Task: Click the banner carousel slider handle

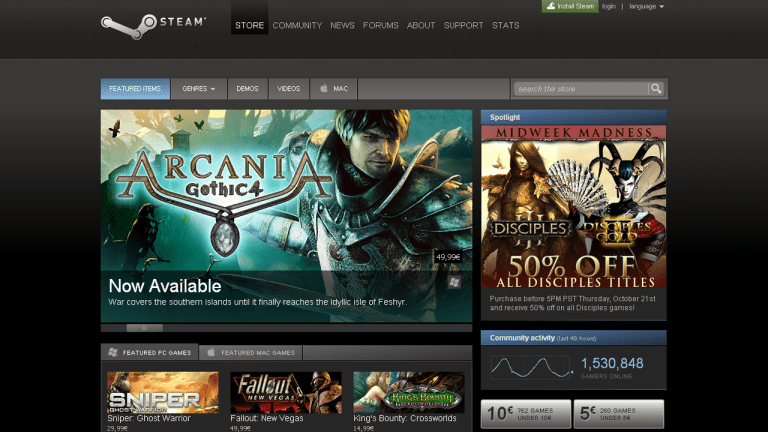Action: click(144, 328)
